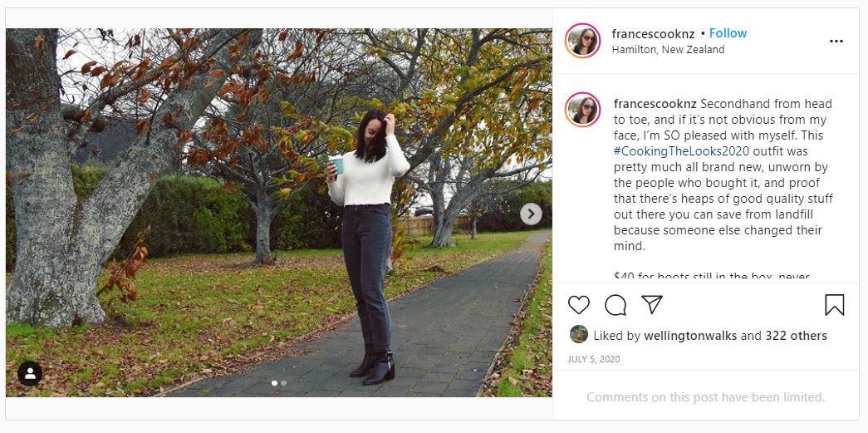Screen dimensions: 868x433
Task: Share the post via paper plane icon
Action: point(652,304)
